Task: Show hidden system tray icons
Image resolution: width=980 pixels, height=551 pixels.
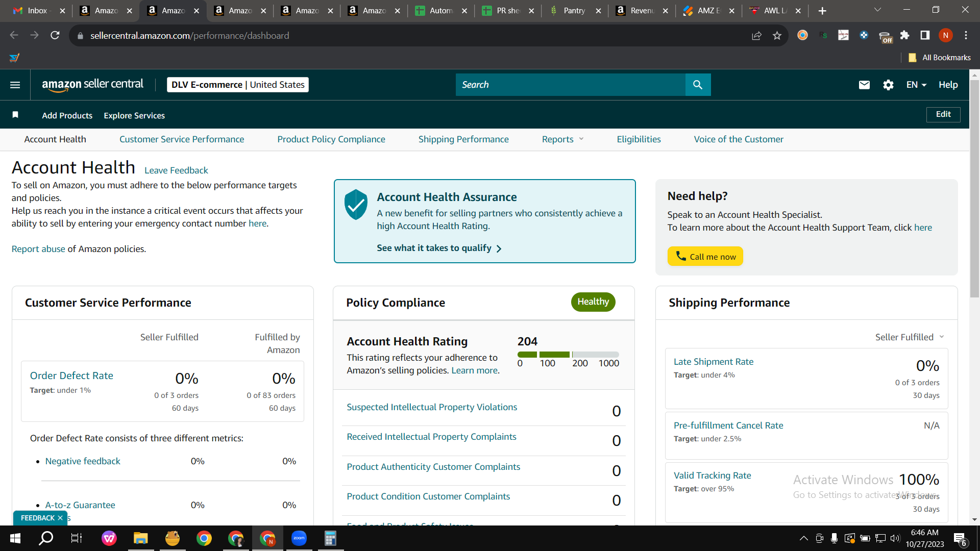Action: pyautogui.click(x=803, y=538)
